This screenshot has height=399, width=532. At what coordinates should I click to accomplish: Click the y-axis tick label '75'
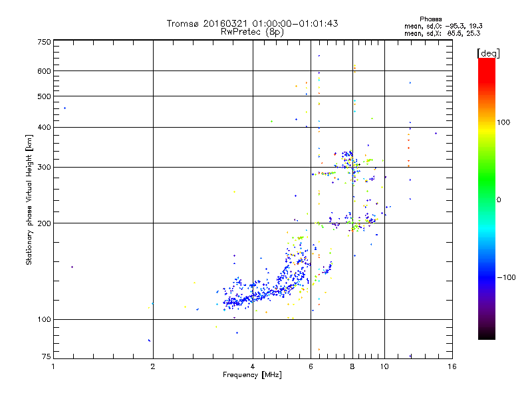47,356
